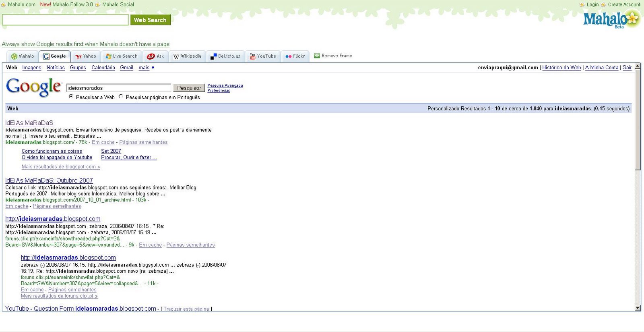Click the Wikipedia W icon
This screenshot has width=644, height=332.
tap(176, 56)
